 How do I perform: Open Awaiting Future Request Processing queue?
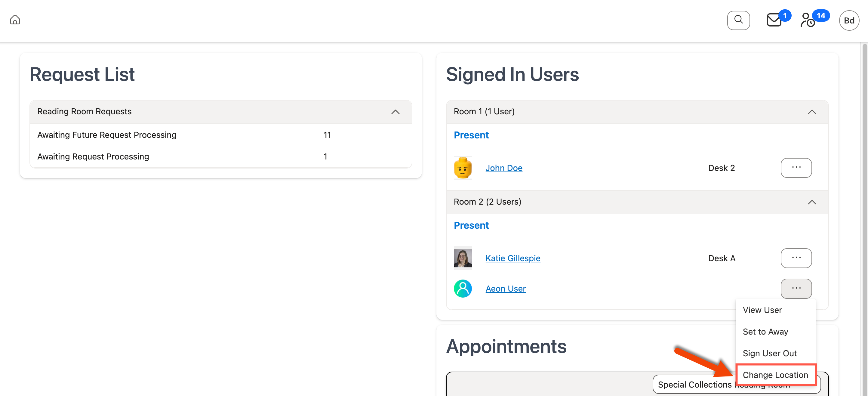pos(107,135)
